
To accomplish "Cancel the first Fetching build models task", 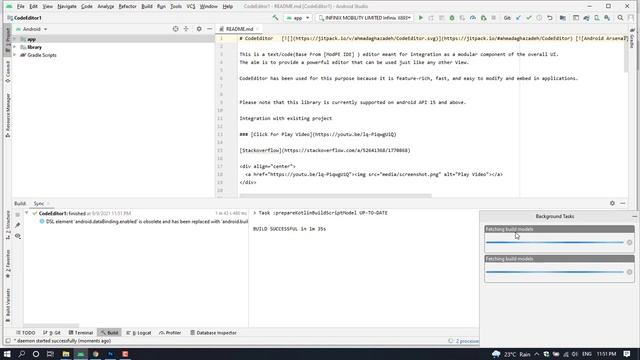I will [x=629, y=242].
